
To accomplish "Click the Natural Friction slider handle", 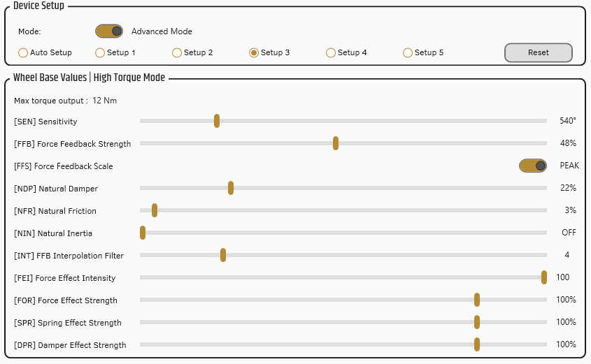I will pyautogui.click(x=155, y=210).
